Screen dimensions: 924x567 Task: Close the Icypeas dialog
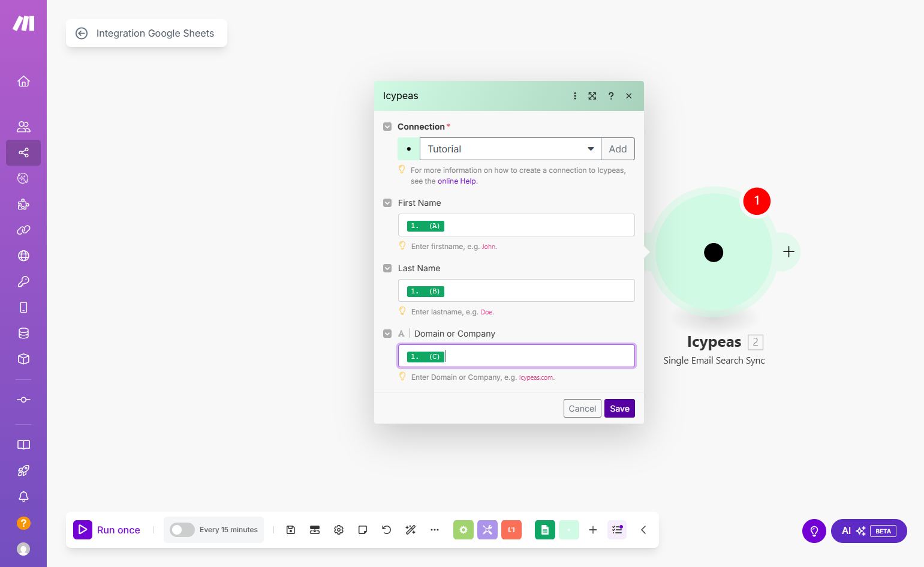click(629, 96)
